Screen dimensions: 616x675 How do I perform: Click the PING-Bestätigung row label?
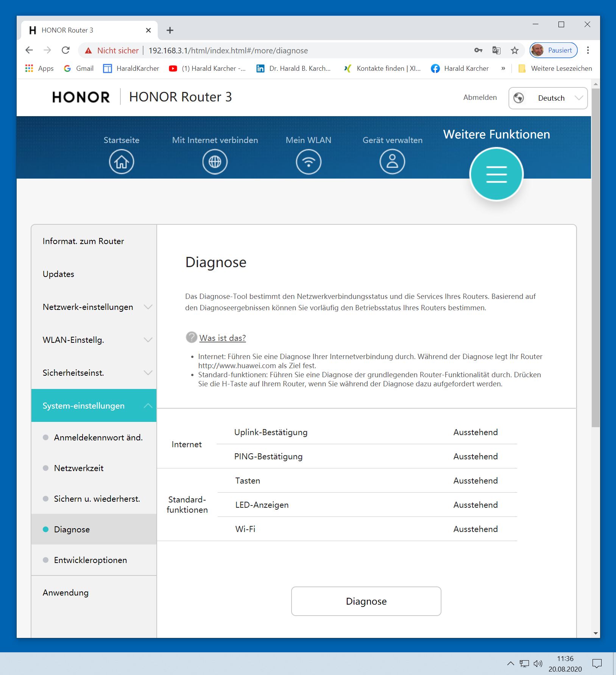click(x=268, y=456)
